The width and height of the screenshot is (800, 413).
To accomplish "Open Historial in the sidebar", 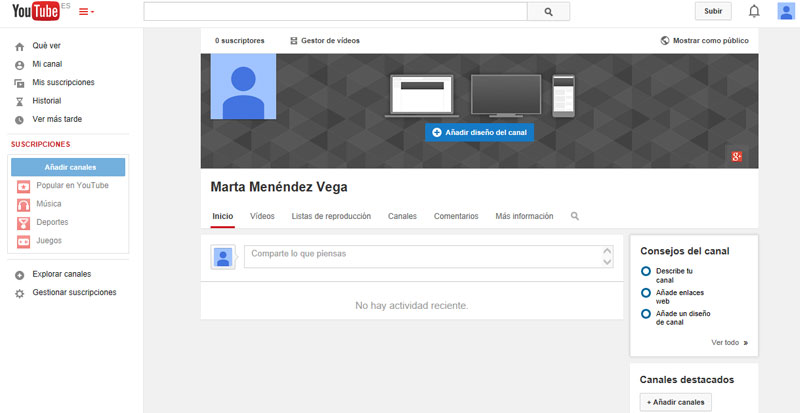I will coord(47,101).
